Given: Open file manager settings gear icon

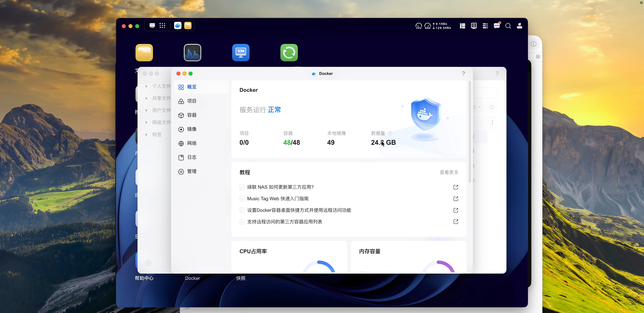Looking at the screenshot, I should pos(148,263).
